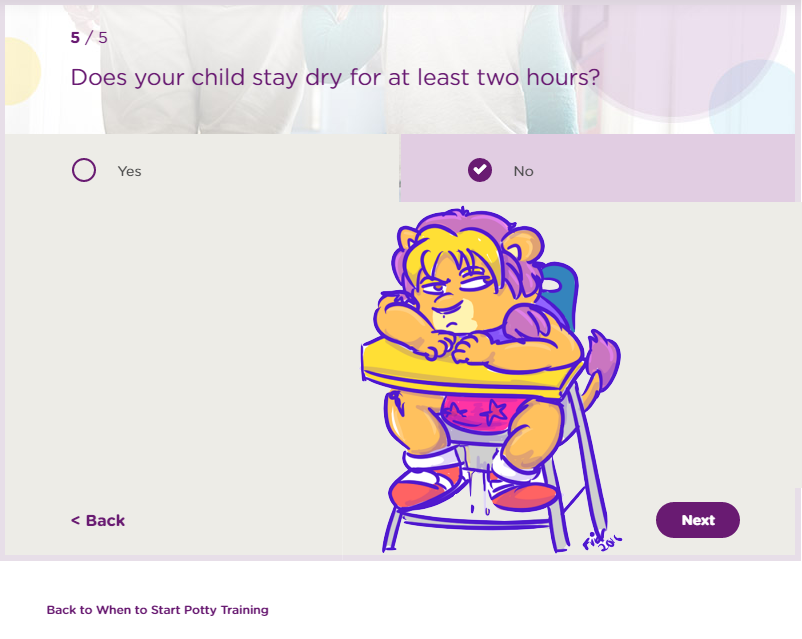The width and height of the screenshot is (802, 639).
Task: Click the lion's red shoes
Action: [425, 490]
